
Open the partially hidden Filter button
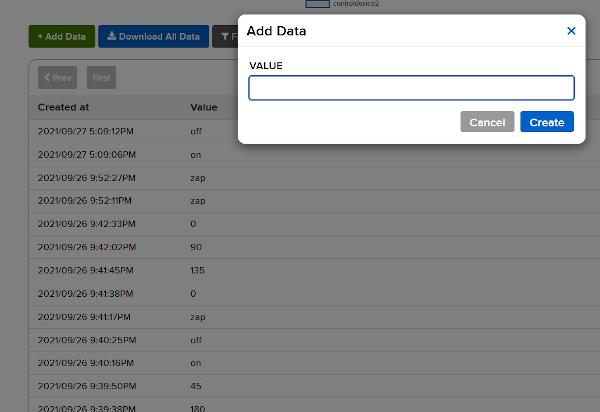click(x=225, y=37)
